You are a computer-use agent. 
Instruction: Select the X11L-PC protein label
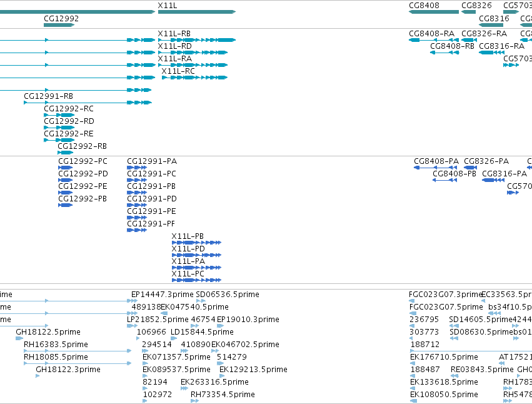coord(188,275)
